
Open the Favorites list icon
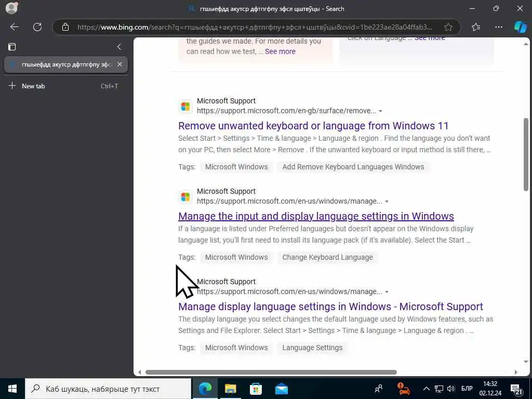(476, 27)
